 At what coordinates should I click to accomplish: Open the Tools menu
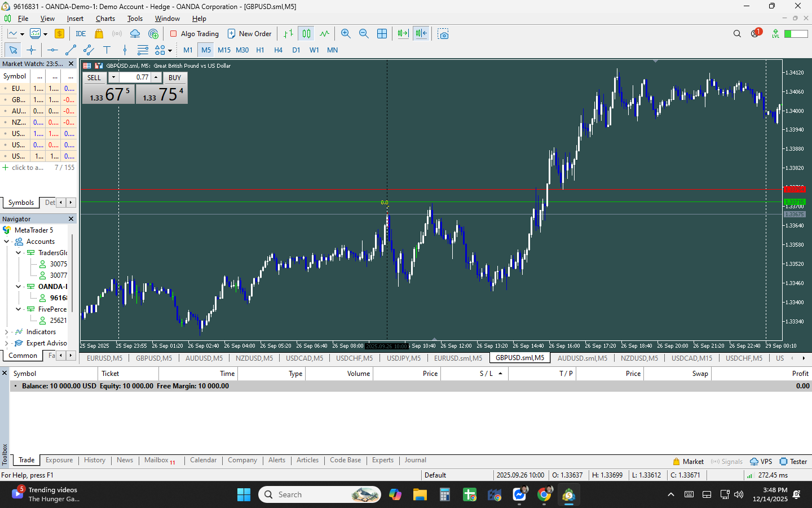pyautogui.click(x=135, y=19)
